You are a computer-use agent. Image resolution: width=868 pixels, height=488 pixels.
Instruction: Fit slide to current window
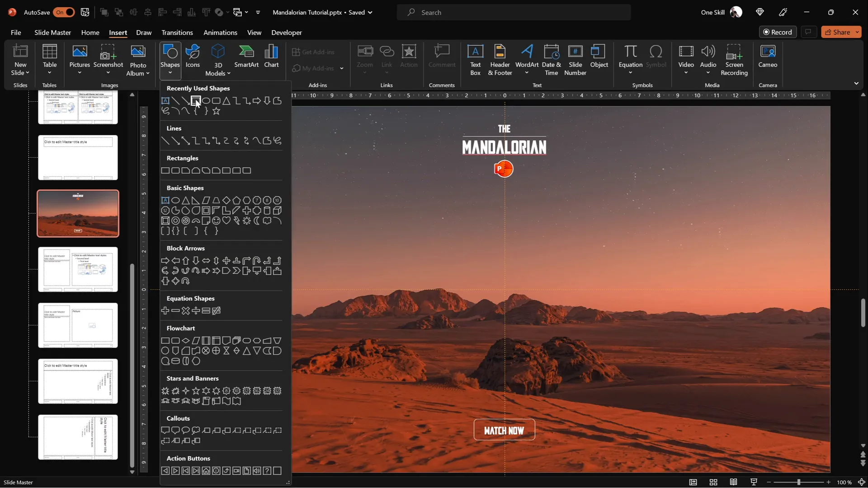pyautogui.click(x=862, y=483)
